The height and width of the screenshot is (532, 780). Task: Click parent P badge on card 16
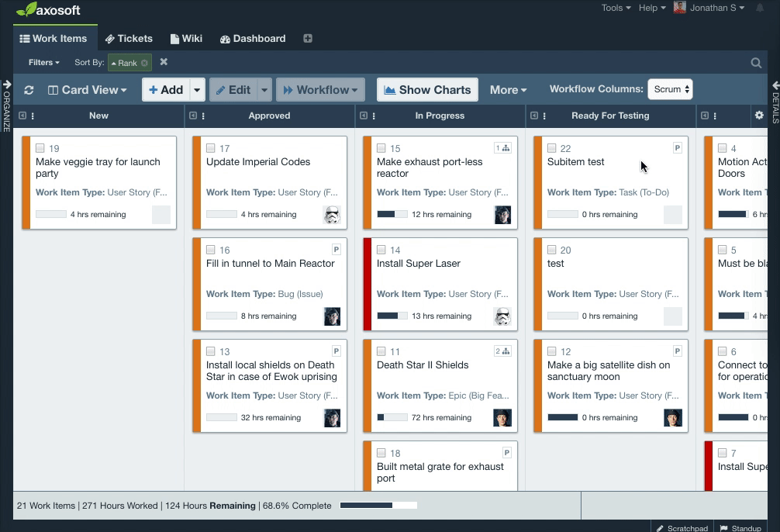[337, 250]
